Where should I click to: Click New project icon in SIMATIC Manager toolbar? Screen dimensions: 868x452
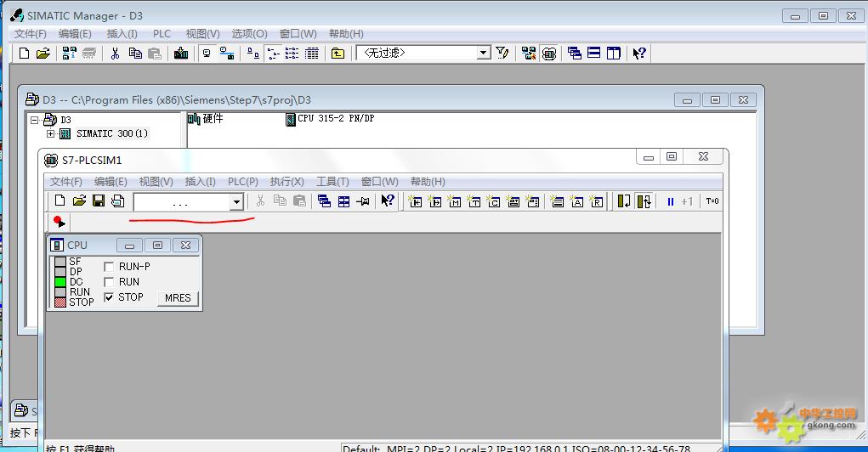(24, 54)
